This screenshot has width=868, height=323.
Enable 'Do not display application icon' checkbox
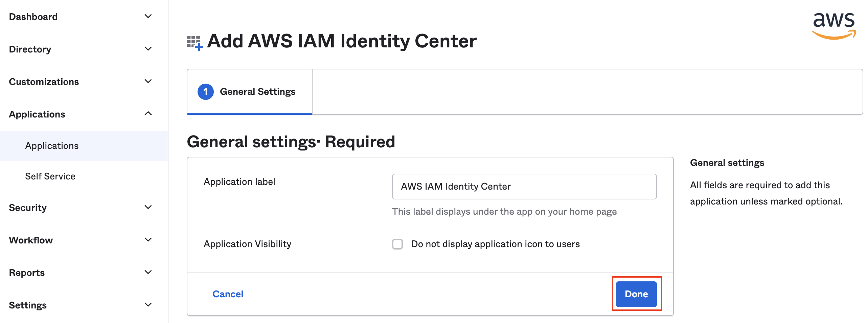coord(397,244)
